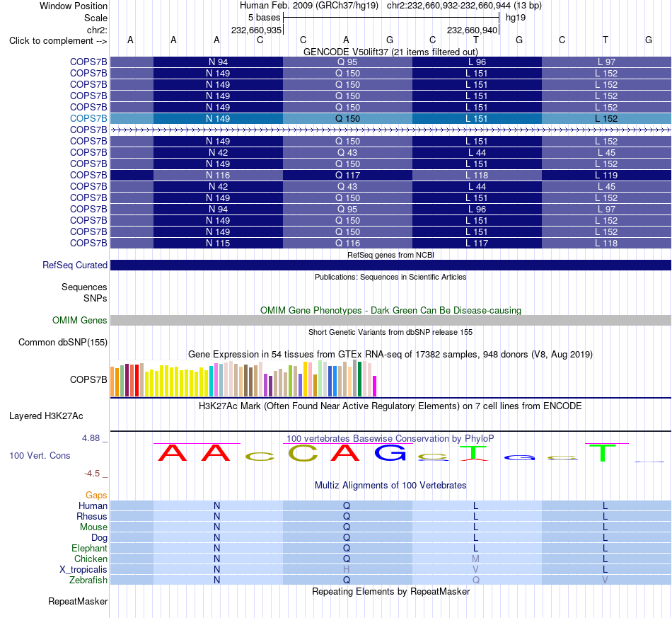Select the black L 152 in the highlighted transcript row
This screenshot has height=618, width=672.
coord(606,118)
